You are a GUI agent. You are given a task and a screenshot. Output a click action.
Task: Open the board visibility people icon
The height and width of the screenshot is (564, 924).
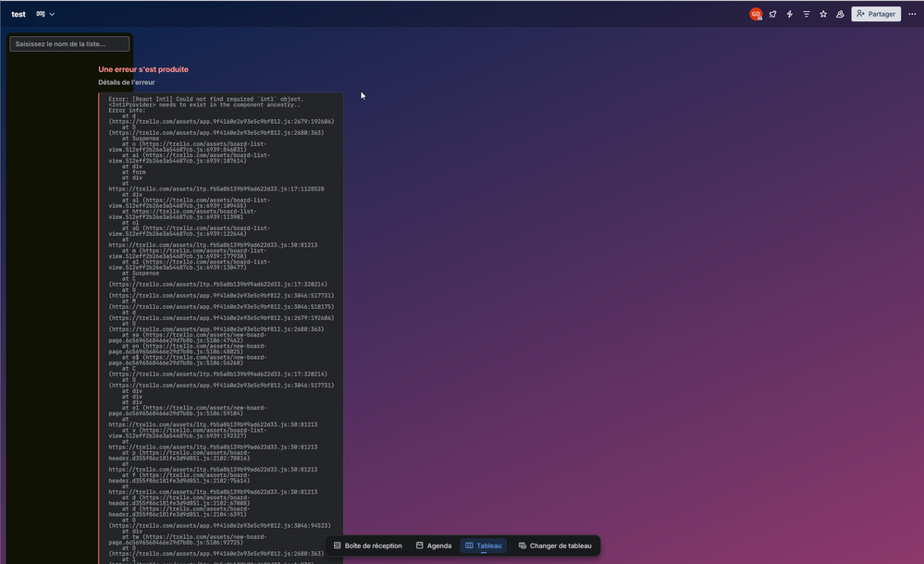[841, 14]
